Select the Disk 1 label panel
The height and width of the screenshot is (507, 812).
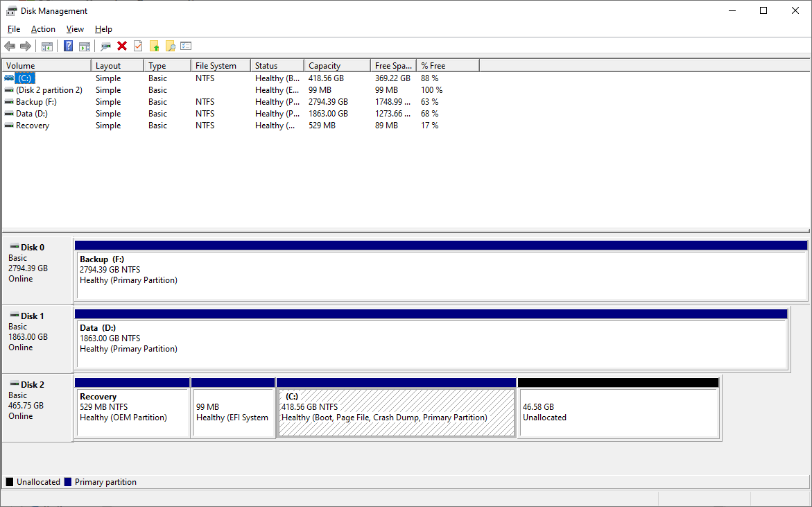point(38,339)
